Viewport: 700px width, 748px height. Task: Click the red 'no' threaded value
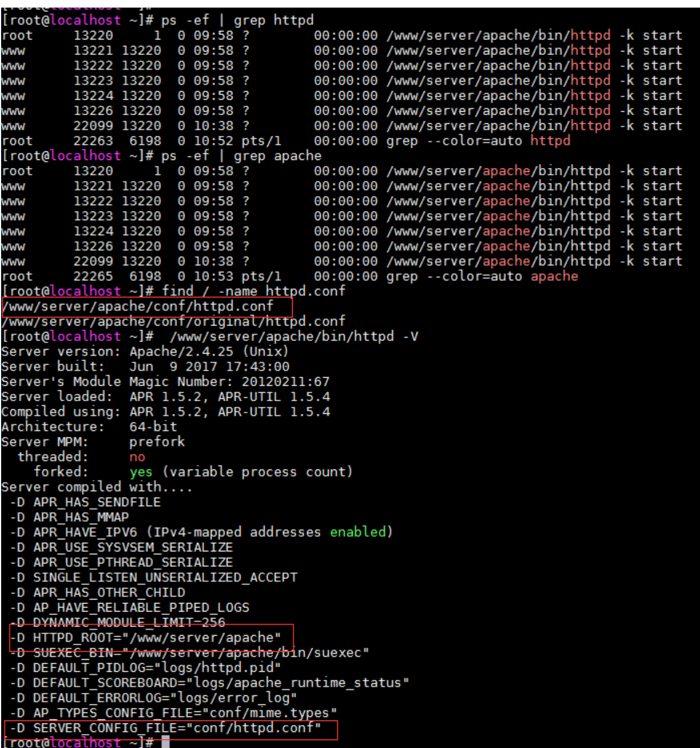click(x=137, y=457)
